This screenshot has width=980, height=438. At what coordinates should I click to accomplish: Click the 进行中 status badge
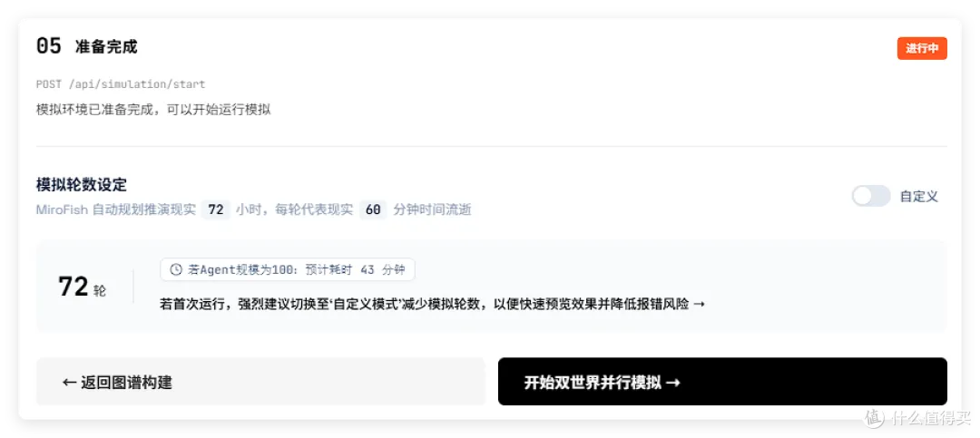[x=922, y=49]
